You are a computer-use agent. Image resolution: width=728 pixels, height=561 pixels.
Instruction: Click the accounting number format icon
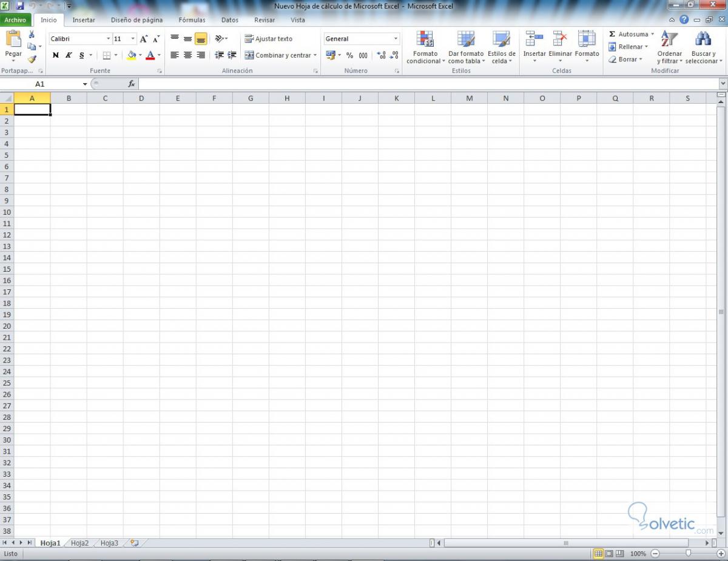click(331, 55)
